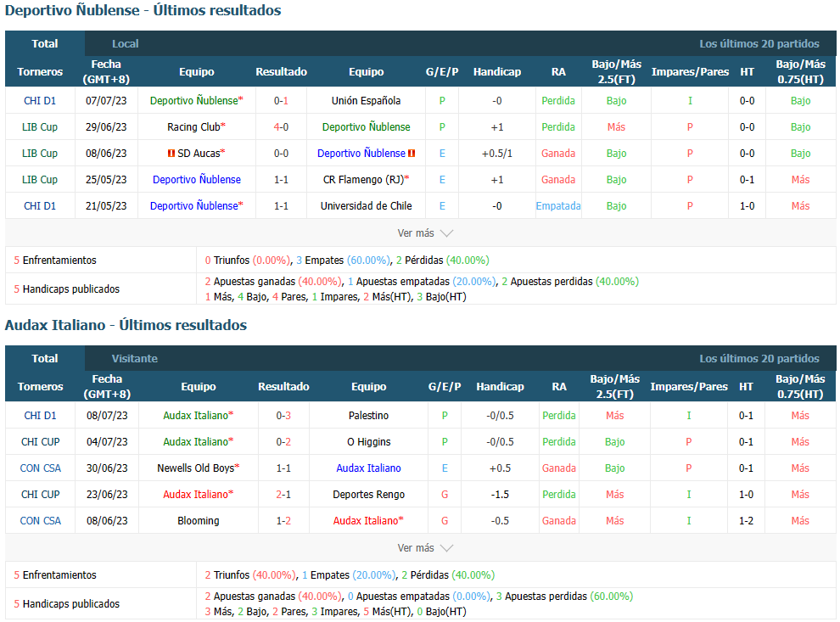This screenshot has height=622, width=840.
Task: Click CHI CUP tournament dated 04/07/23
Action: tap(40, 441)
